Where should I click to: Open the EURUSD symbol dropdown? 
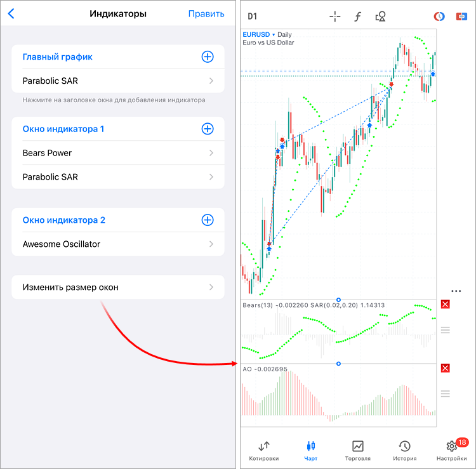[x=259, y=35]
